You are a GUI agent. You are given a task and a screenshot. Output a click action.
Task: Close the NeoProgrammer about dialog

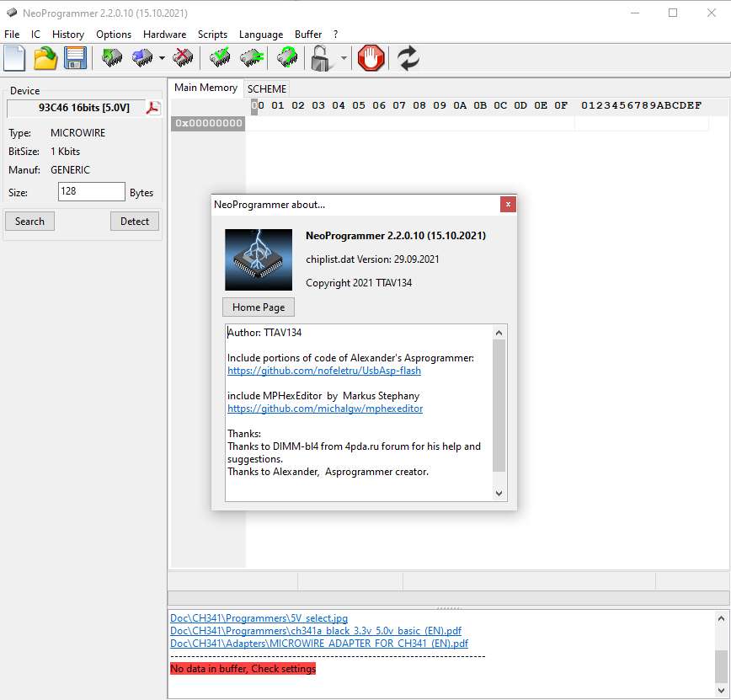pos(508,204)
